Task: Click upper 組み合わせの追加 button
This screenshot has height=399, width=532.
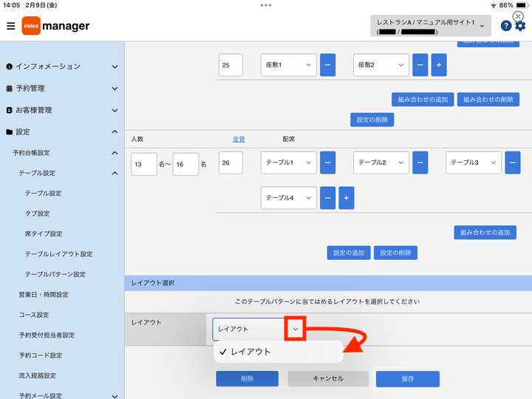Action: tap(423, 100)
